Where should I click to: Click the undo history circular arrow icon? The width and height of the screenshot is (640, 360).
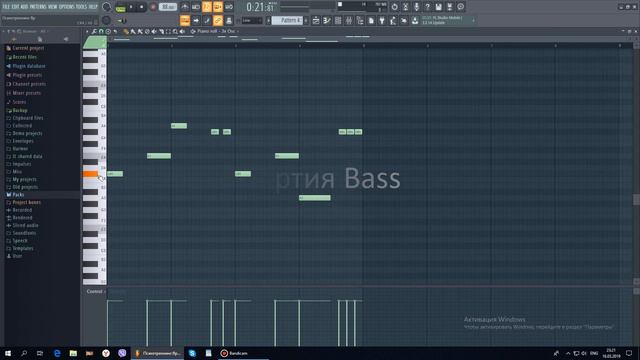pyautogui.click(x=394, y=7)
